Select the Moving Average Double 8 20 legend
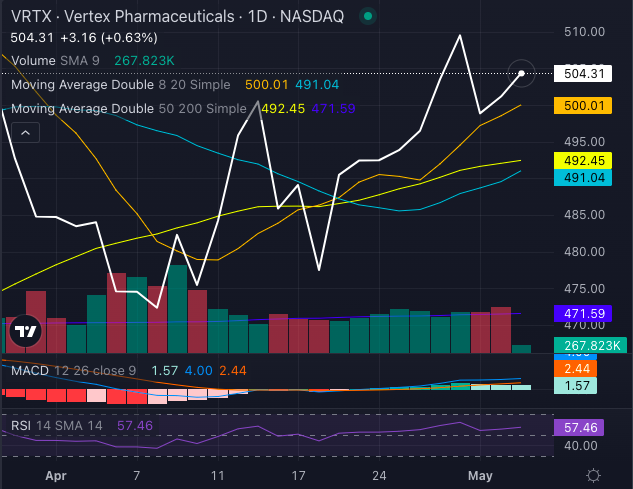The height and width of the screenshot is (489, 633). 120,85
